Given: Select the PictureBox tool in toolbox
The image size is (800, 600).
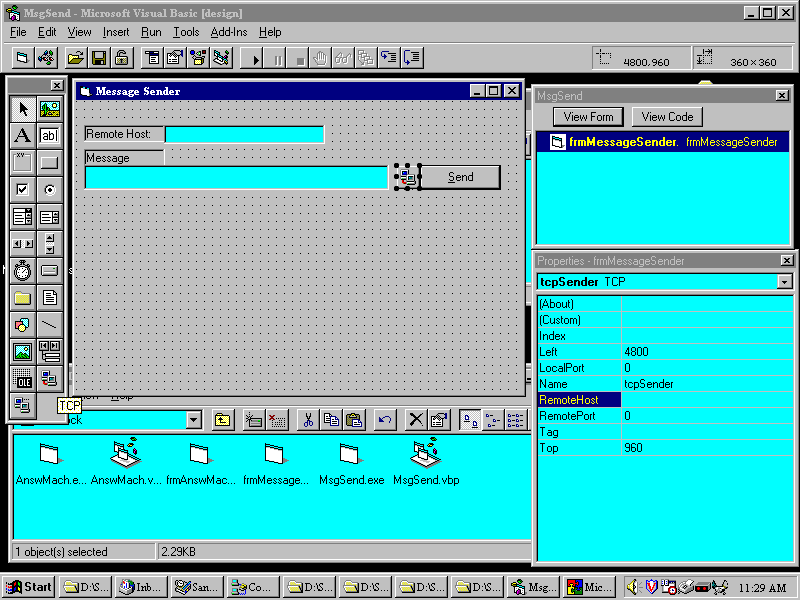Looking at the screenshot, I should [x=49, y=109].
